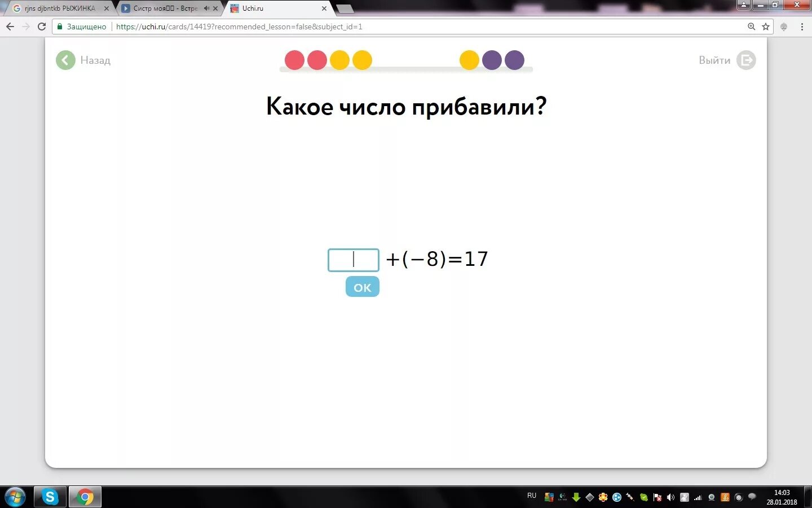This screenshot has width=812, height=508.
Task: Bookmark the page with the star icon
Action: [x=766, y=27]
